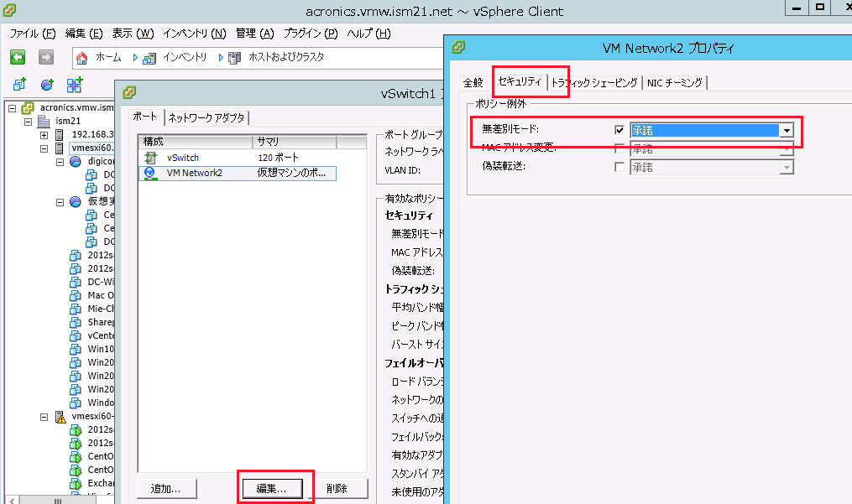Uncheck the 無差別モード checkbox
This screenshot has height=504, width=852.
pos(619,130)
